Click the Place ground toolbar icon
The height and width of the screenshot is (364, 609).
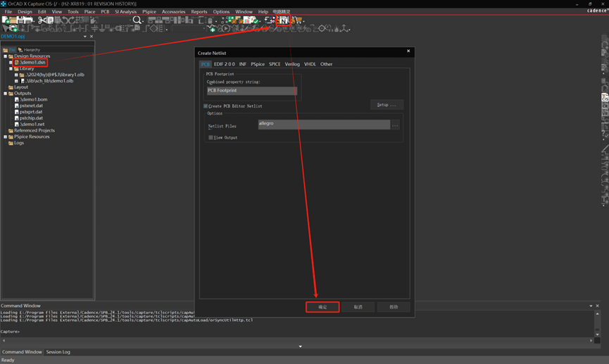tap(102, 28)
